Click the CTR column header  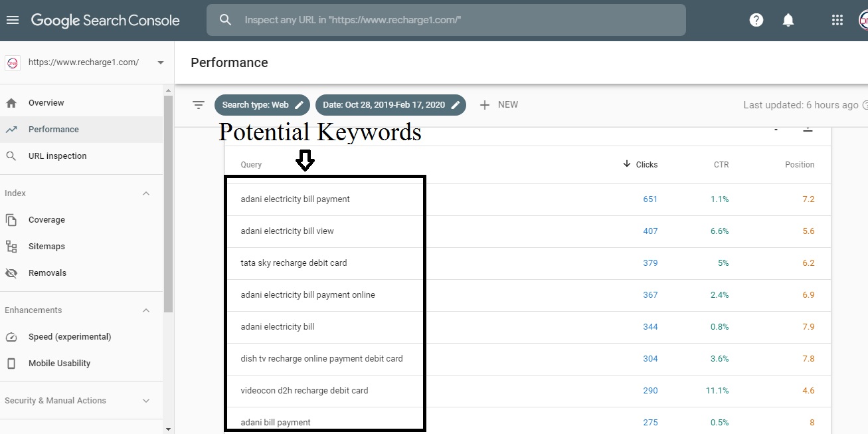tap(721, 165)
